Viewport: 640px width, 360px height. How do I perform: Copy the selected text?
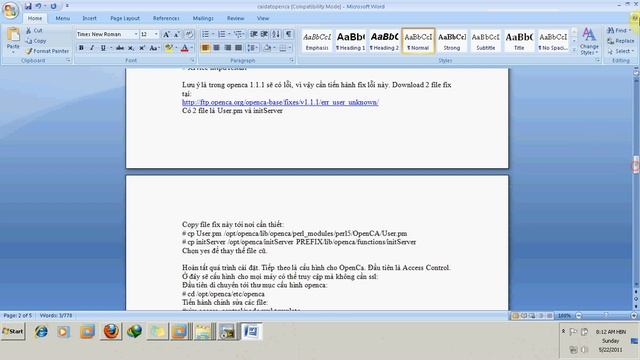coord(36,41)
